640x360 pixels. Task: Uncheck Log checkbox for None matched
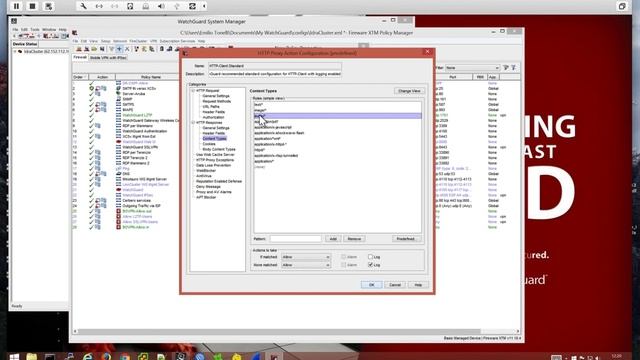[x=371, y=265]
